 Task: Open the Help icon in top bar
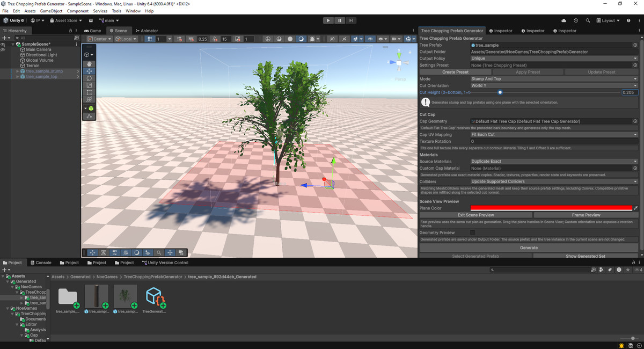tap(627, 20)
